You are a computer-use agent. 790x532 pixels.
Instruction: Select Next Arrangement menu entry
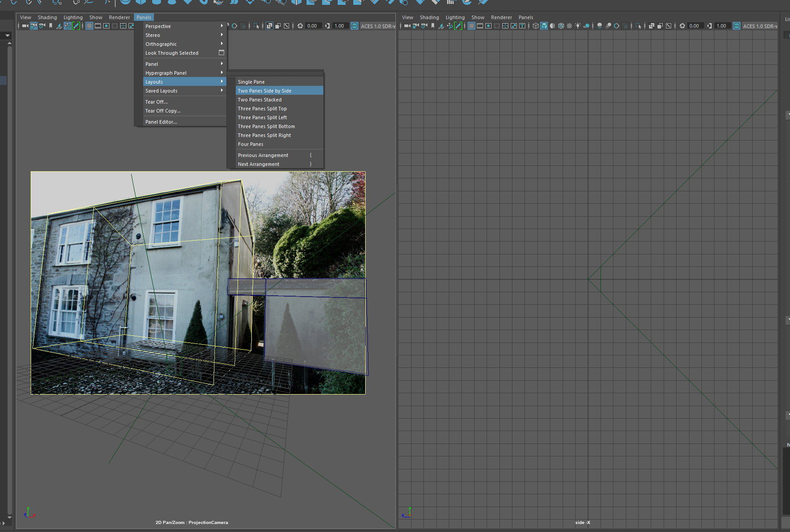(279, 164)
